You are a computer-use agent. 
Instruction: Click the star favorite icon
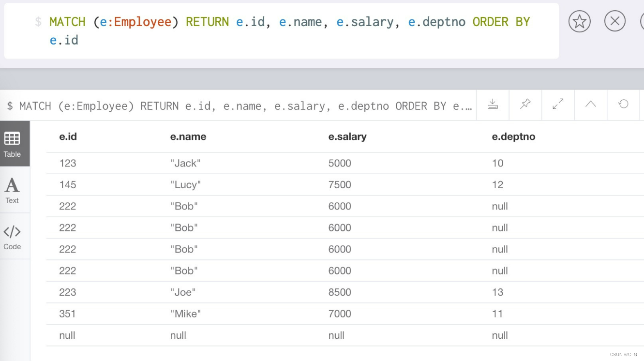579,21
